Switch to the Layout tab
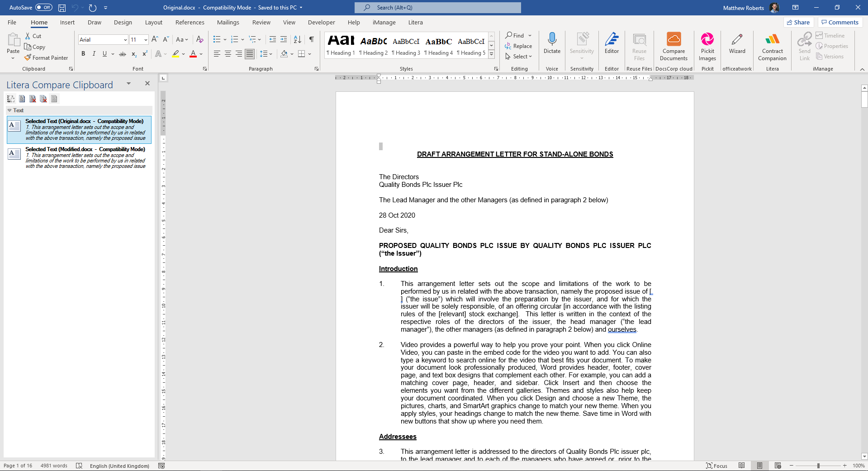868x471 pixels. (x=153, y=23)
